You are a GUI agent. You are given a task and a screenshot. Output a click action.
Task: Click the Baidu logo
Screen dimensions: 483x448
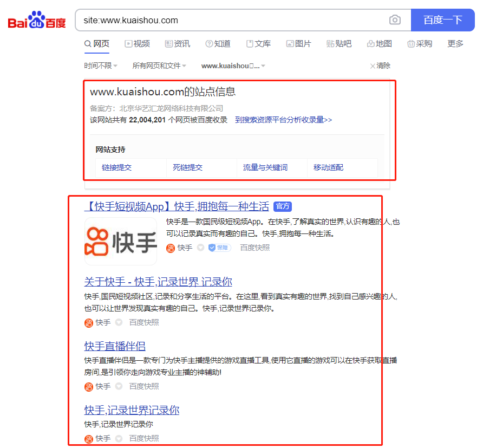click(x=37, y=20)
